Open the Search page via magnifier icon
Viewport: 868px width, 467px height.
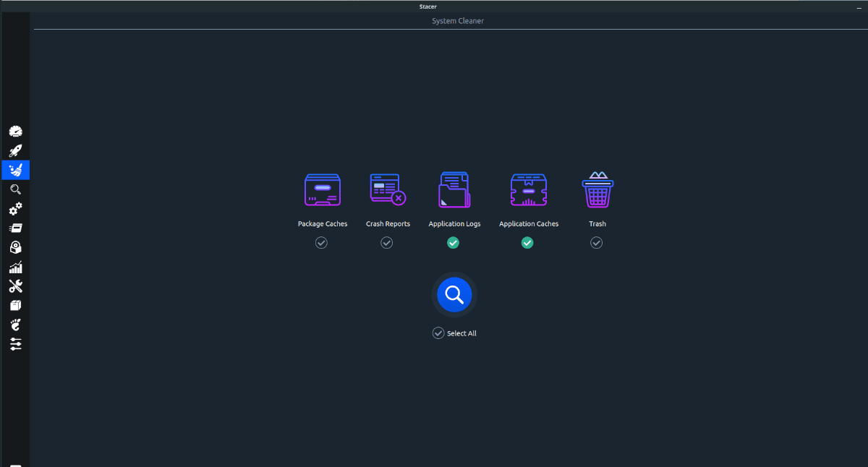coord(15,189)
